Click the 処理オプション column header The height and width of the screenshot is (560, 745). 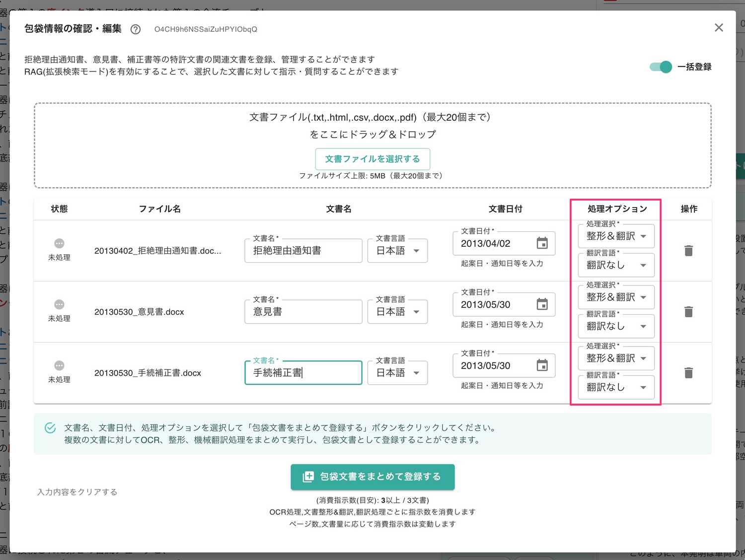(617, 209)
